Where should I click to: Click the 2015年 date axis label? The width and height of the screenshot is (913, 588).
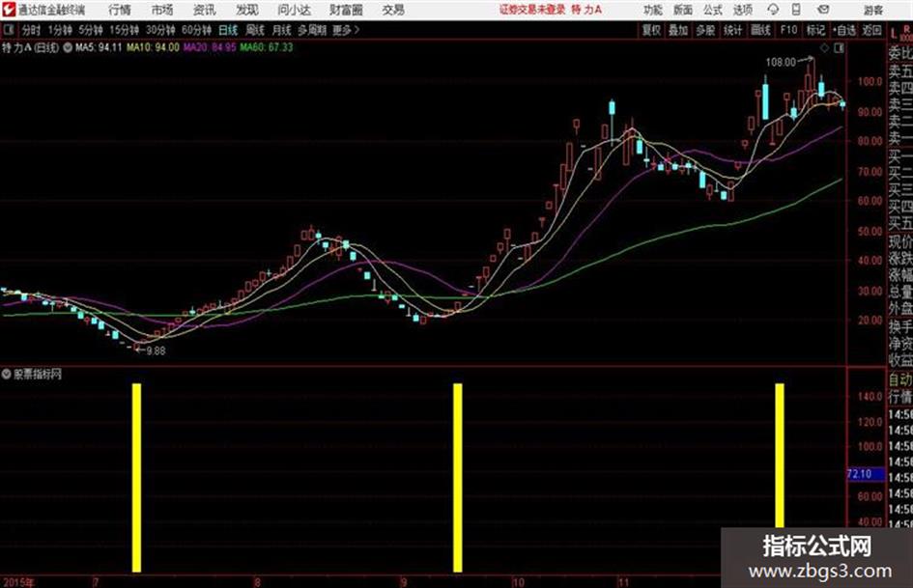click(x=18, y=582)
